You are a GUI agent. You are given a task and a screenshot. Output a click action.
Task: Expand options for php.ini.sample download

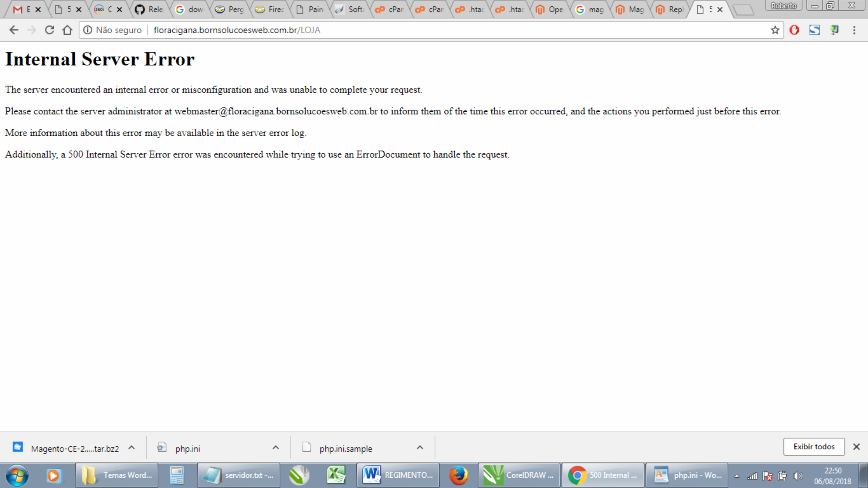420,447
